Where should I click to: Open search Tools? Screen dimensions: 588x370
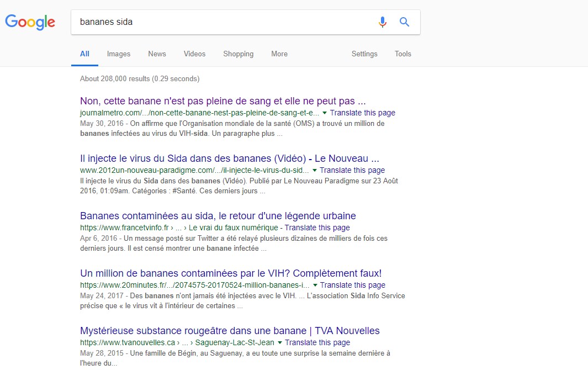click(402, 54)
